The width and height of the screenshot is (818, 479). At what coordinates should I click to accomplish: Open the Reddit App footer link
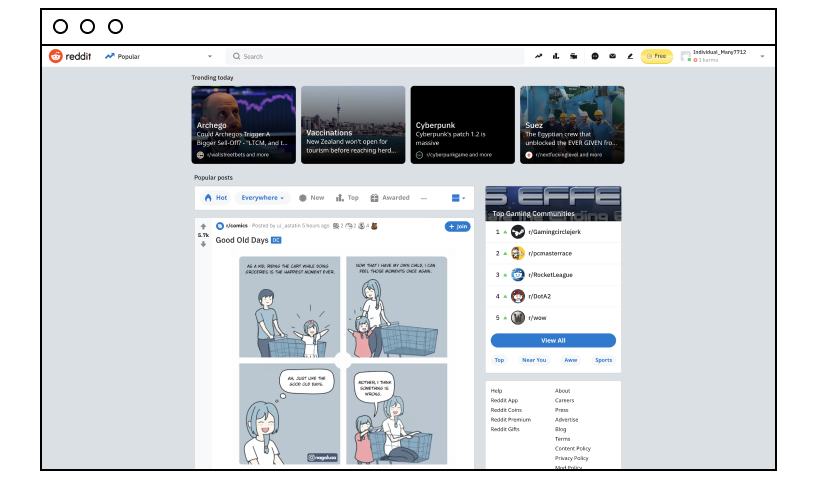pyautogui.click(x=504, y=400)
